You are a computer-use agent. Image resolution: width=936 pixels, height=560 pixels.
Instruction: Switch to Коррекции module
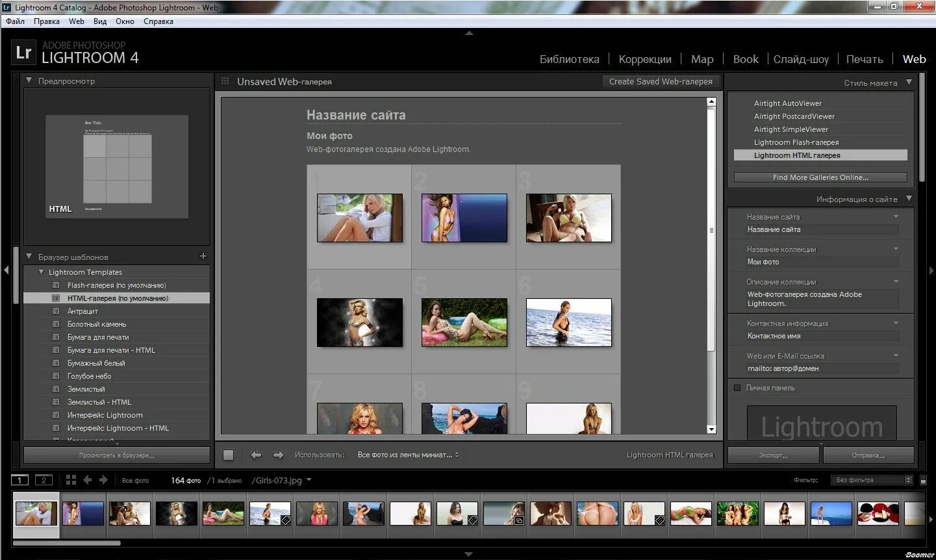point(645,59)
